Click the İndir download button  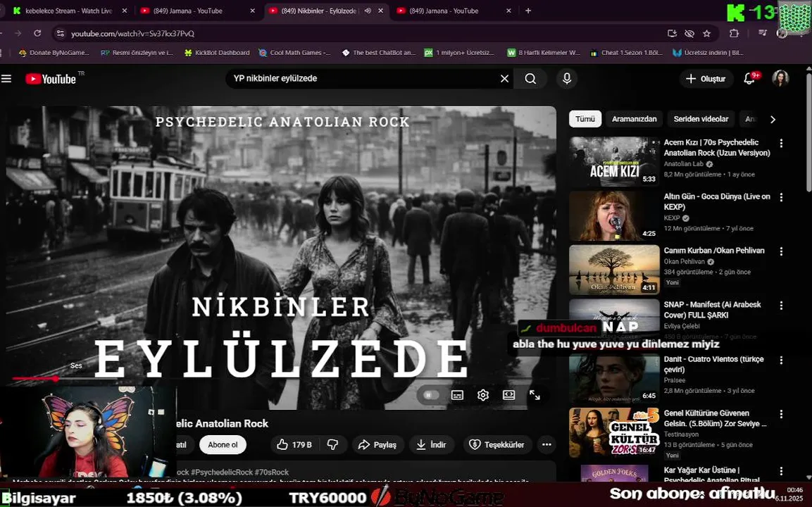(x=432, y=445)
